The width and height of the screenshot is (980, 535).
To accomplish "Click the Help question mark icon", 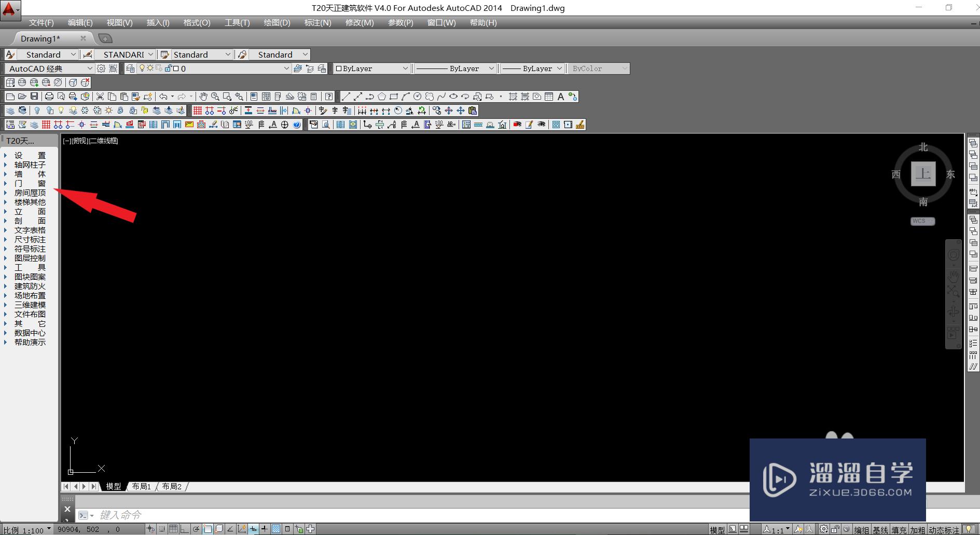I will 329,97.
